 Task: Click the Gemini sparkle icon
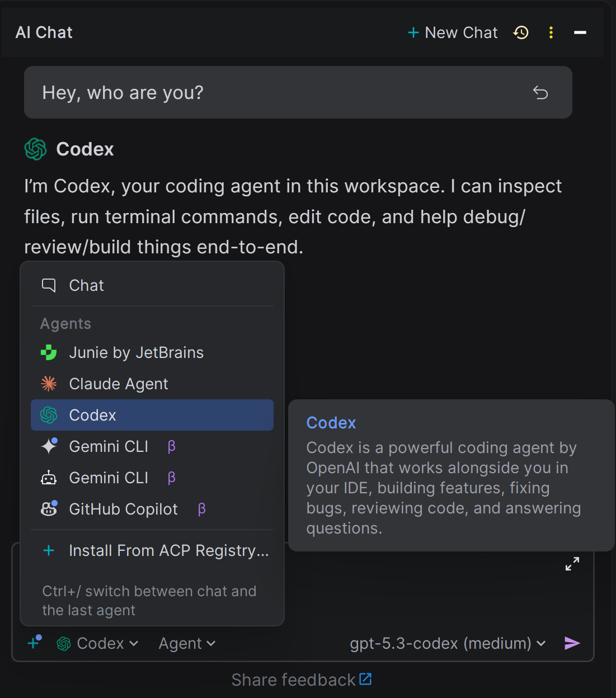(49, 446)
